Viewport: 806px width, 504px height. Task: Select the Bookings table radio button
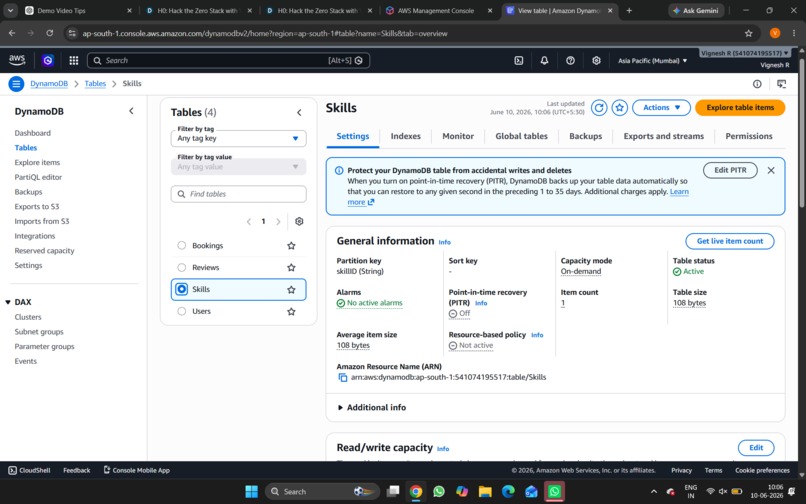pyautogui.click(x=181, y=245)
